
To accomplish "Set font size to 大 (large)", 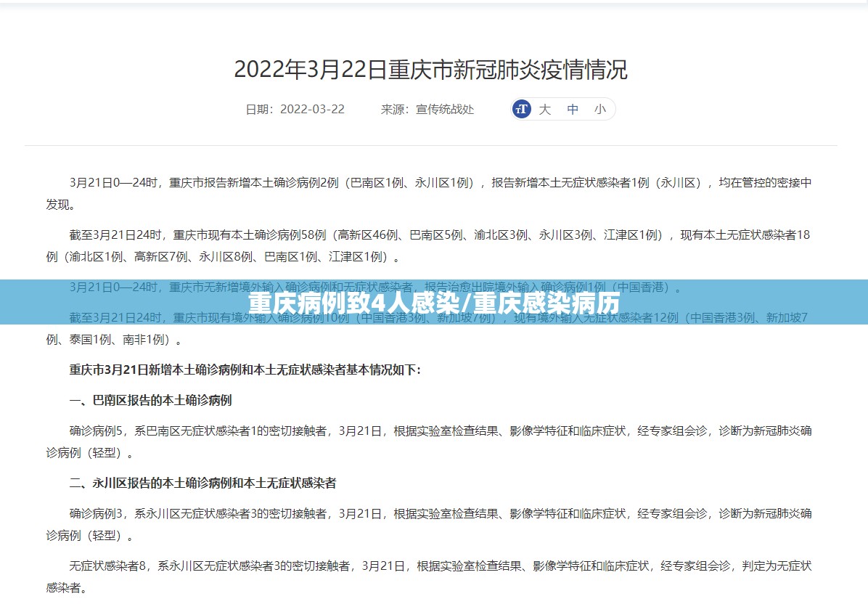I will (545, 109).
